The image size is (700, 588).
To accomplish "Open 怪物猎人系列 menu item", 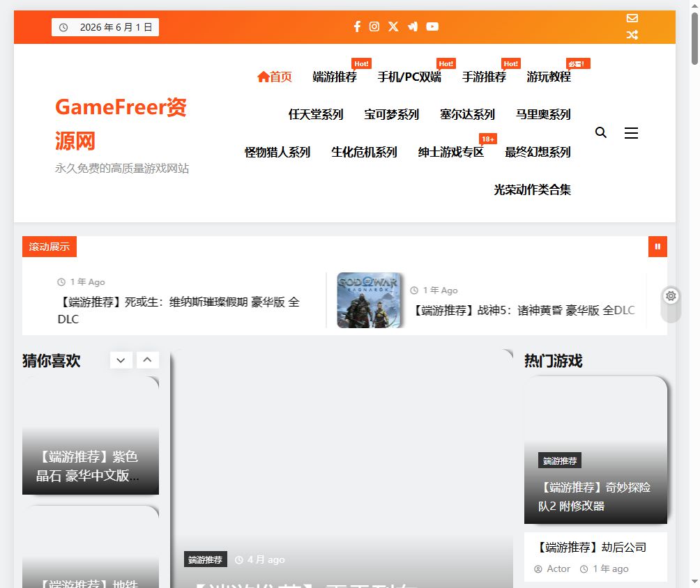I will [277, 152].
